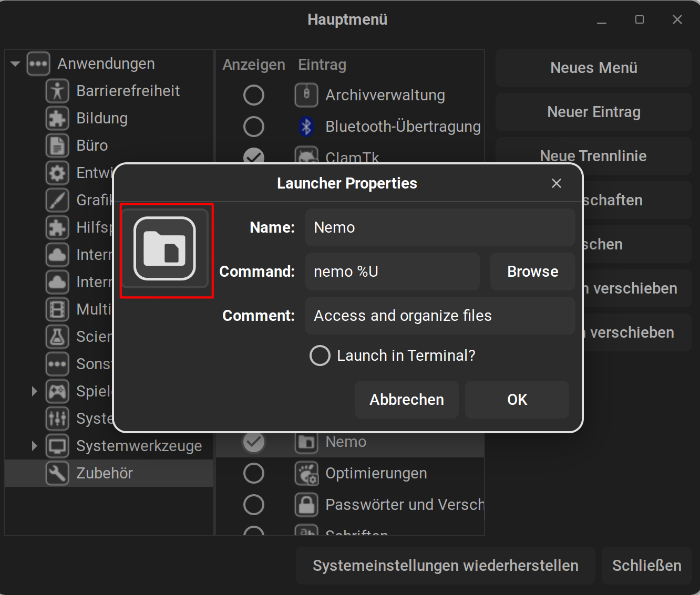Screen dimensions: 700x595
Task: Select the Optimierungen entry text
Action: point(376,473)
